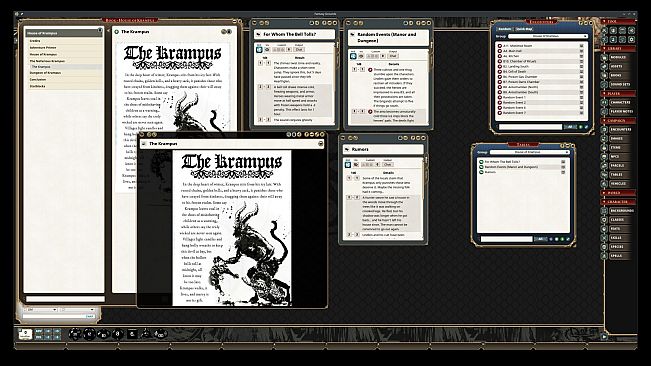Open 'Chamber of Rituals' encounter entry

[541, 61]
